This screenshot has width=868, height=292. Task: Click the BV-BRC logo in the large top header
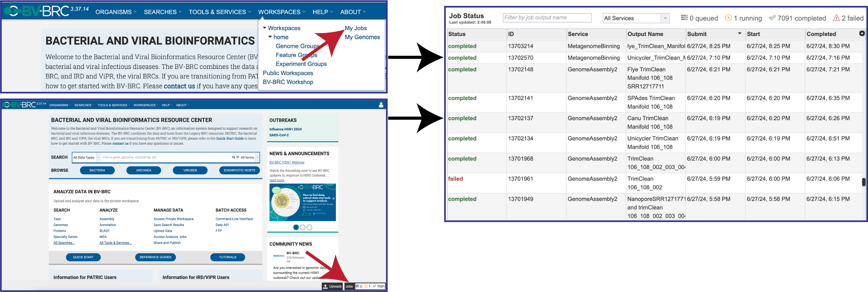click(37, 11)
